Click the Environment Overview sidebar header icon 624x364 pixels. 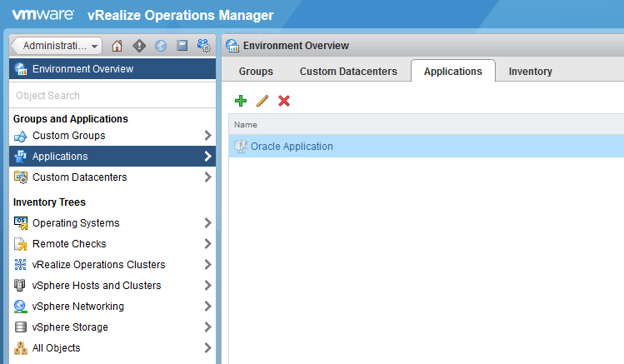[21, 69]
